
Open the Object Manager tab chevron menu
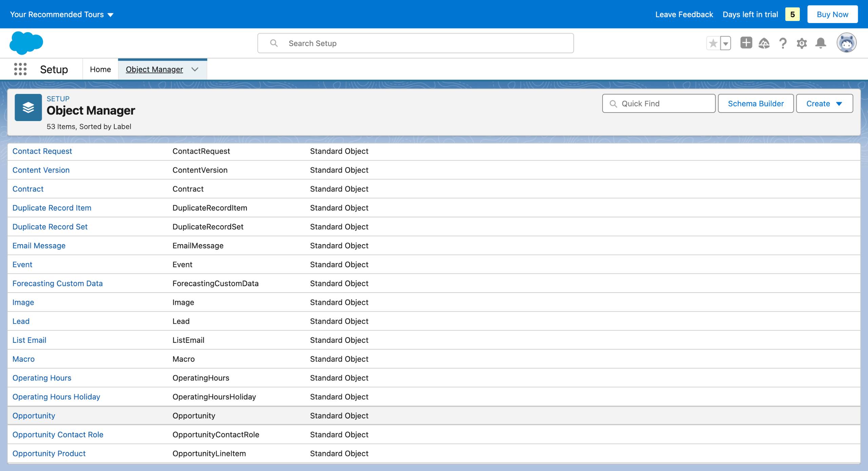(195, 70)
